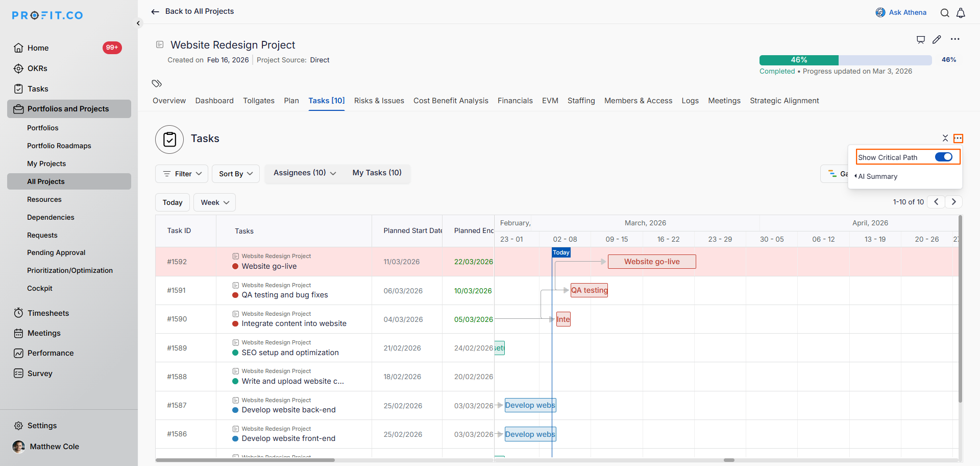Click the three-dot more options in header
Viewport: 980px width, 466px height.
tap(955, 39)
